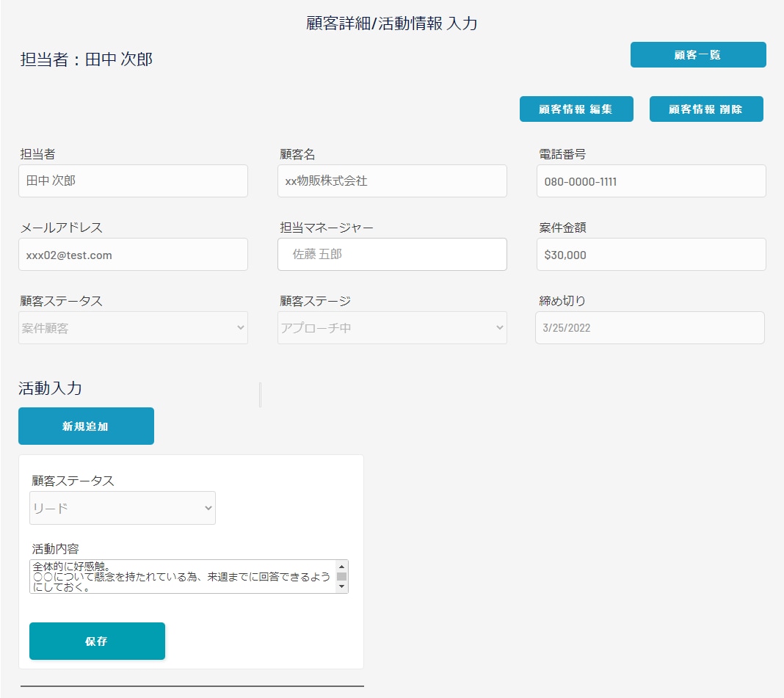
Task: Open the 案件顧客 status dropdown
Action: (133, 328)
